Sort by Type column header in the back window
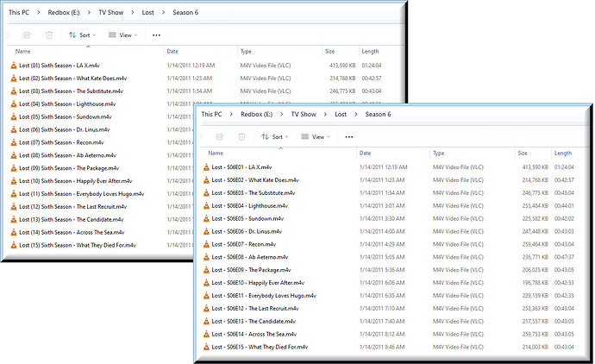595x364 pixels. (x=246, y=51)
